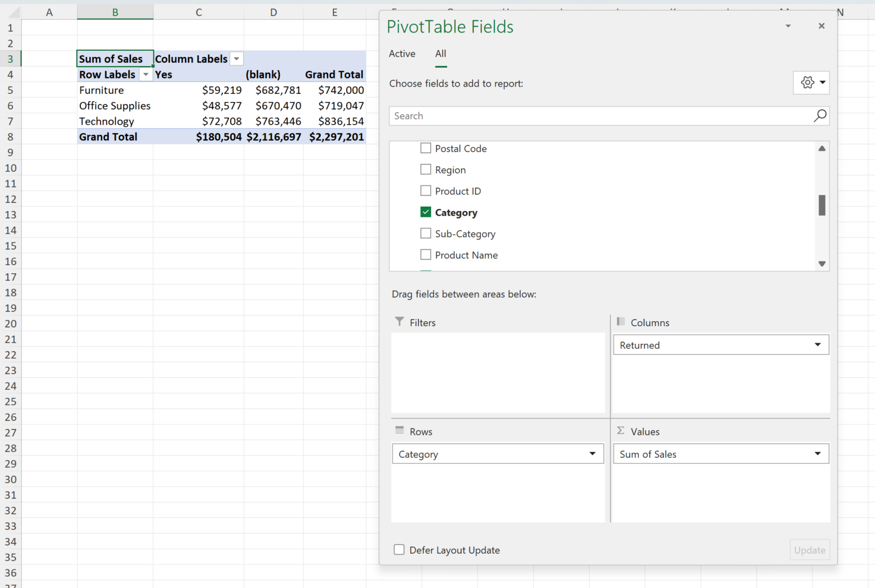875x588 pixels.
Task: Open the task pane options arrow
Action: point(788,26)
